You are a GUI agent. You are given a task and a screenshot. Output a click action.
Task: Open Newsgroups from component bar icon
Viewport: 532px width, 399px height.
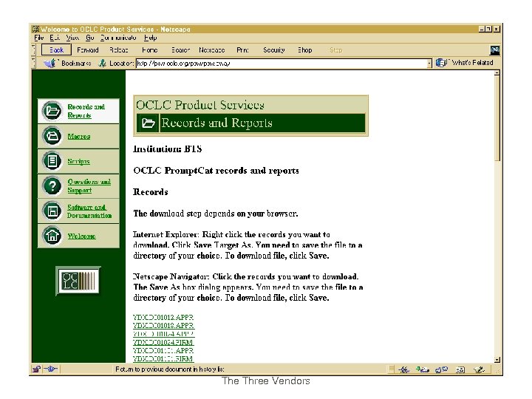click(x=441, y=369)
